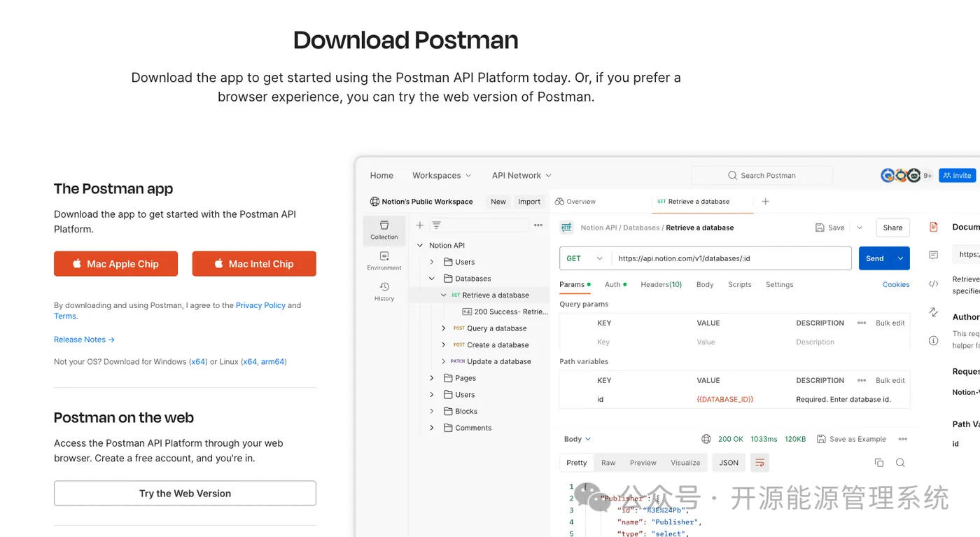Image resolution: width=980 pixels, height=537 pixels.
Task: Open the History sidebar panel
Action: pyautogui.click(x=384, y=291)
